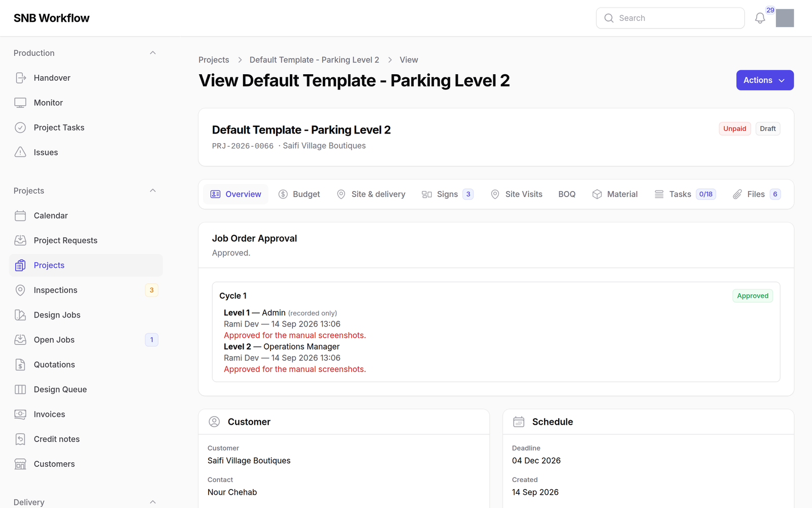Screen dimensions: 812x508
Task: Open the BOQ tab
Action: pyautogui.click(x=567, y=194)
